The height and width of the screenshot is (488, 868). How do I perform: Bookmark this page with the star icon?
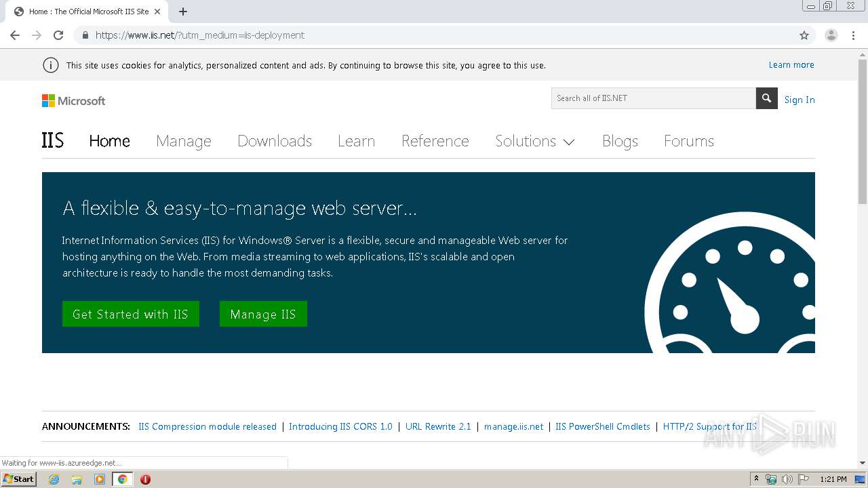[804, 35]
